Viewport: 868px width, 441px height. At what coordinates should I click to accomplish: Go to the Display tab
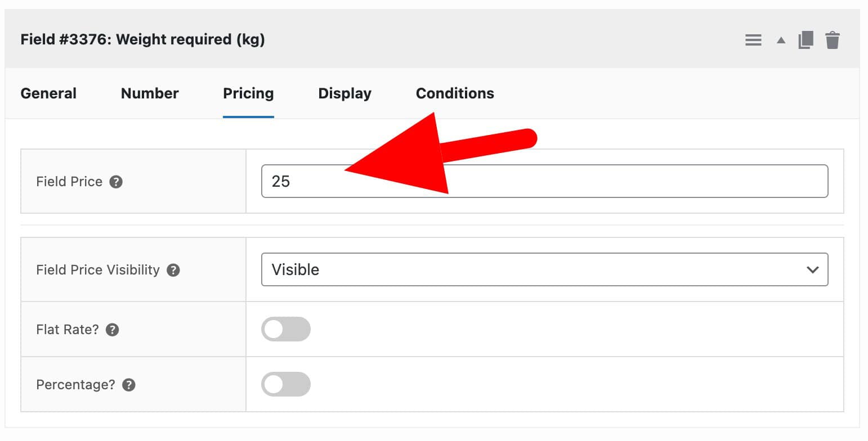pos(344,93)
